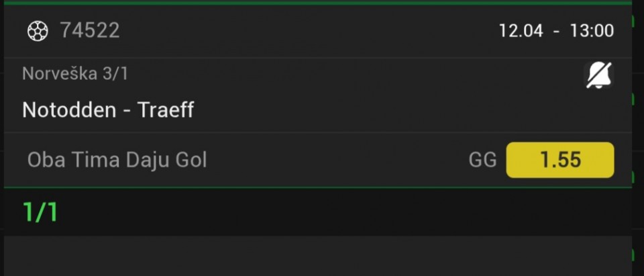Screen dimensions: 644x276
Task: Unmute the crossed-out bell notification icon
Action: click(598, 75)
